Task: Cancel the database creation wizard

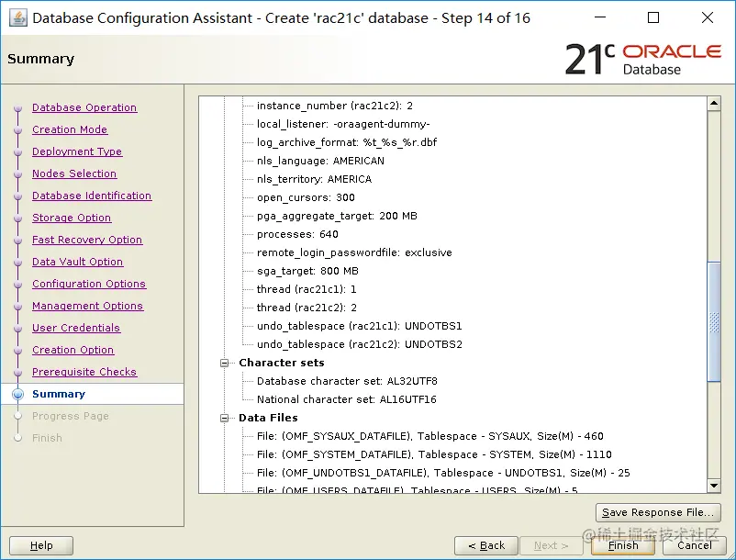Action: click(695, 545)
